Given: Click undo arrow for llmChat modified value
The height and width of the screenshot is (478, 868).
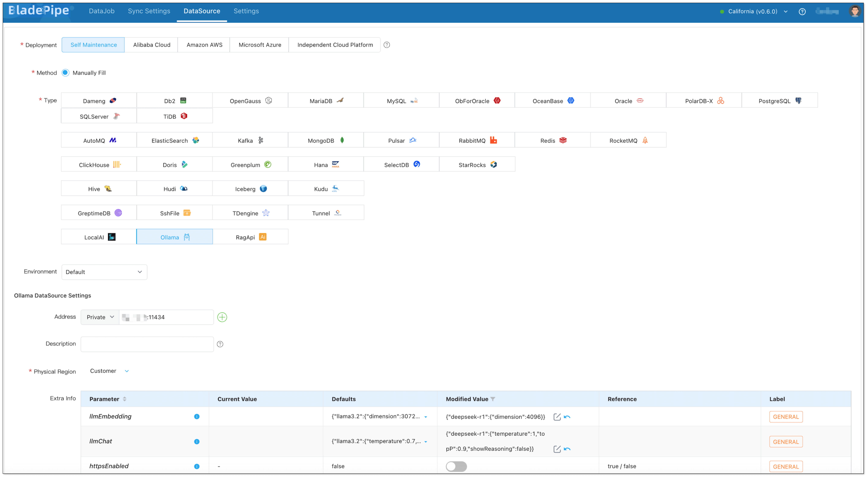Looking at the screenshot, I should coord(567,449).
